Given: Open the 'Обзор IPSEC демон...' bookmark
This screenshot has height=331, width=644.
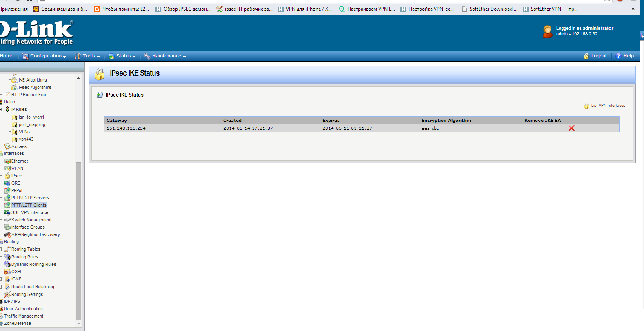Looking at the screenshot, I should pyautogui.click(x=183, y=9).
